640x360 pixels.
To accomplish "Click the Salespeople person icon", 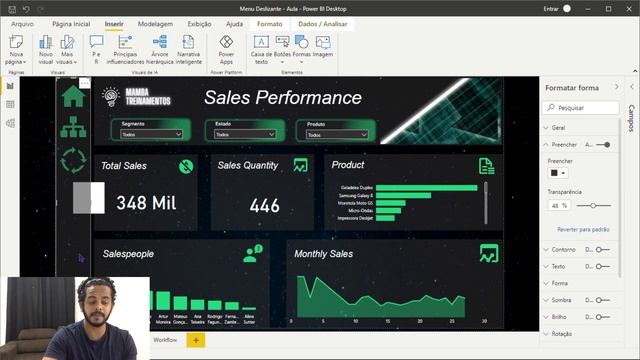I will (x=253, y=253).
